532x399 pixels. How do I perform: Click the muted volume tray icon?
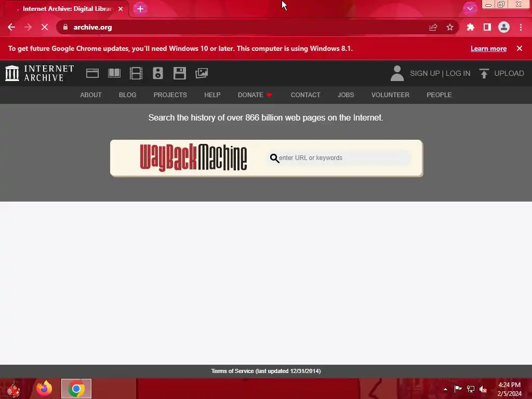[483, 389]
